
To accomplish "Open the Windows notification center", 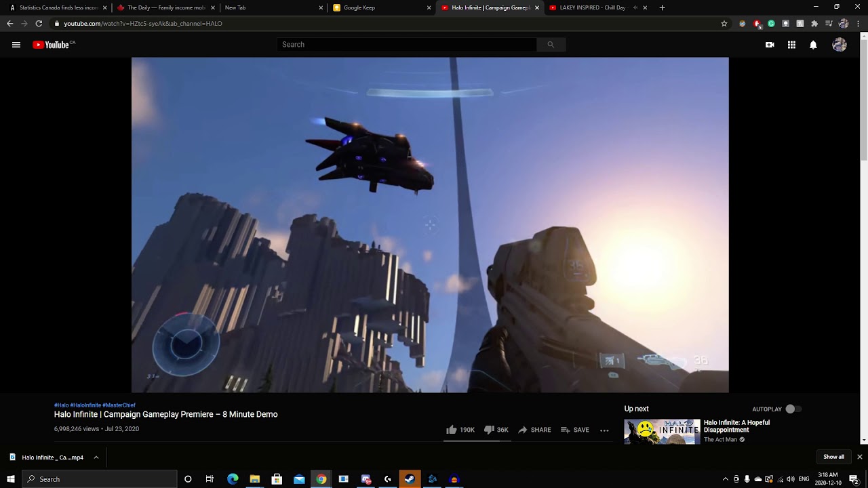I will tap(854, 479).
